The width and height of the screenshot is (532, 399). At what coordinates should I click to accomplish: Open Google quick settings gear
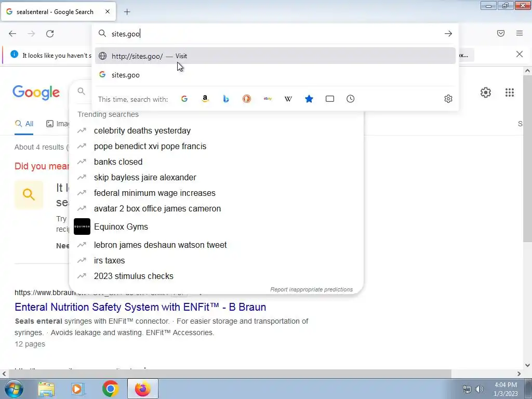pyautogui.click(x=486, y=92)
